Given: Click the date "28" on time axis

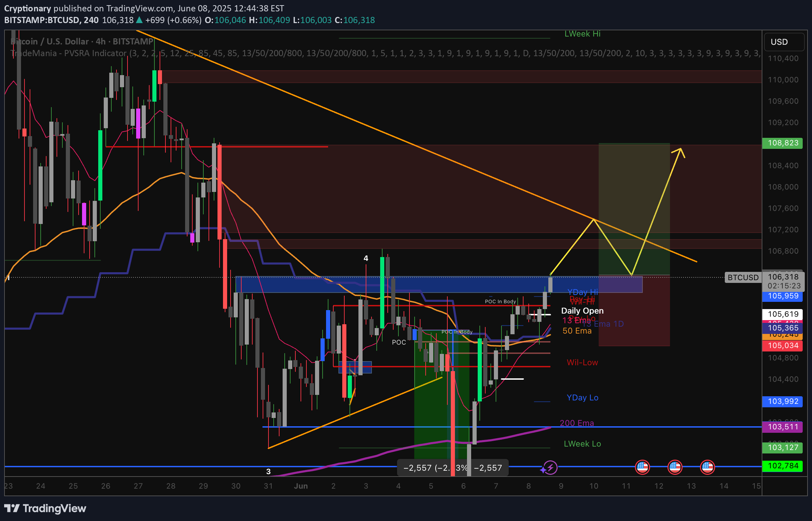Looking at the screenshot, I should pos(171,486).
